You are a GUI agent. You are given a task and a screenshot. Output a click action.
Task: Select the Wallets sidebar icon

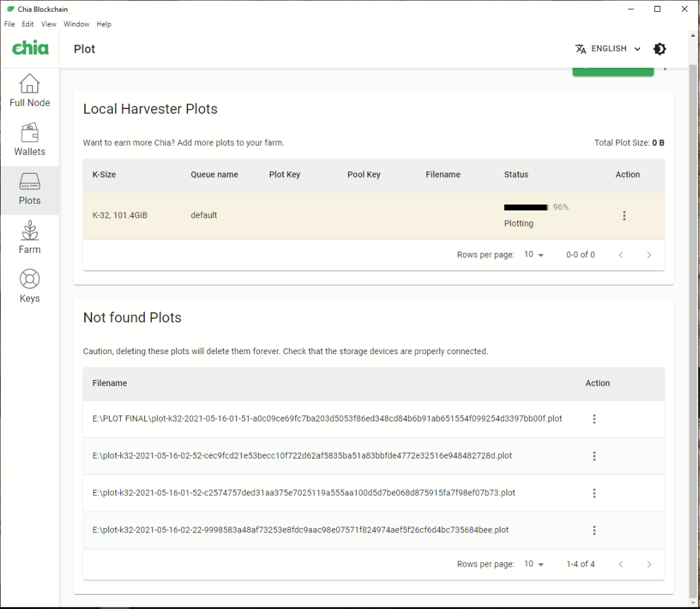tap(29, 139)
